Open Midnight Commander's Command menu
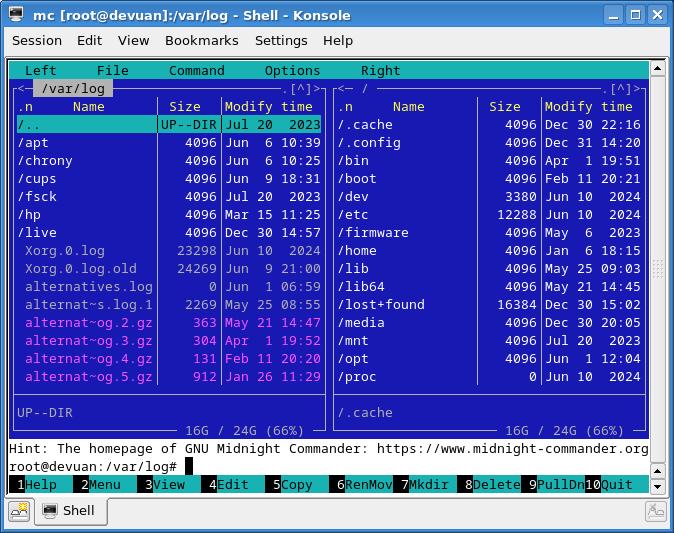Viewport: 674px width, 533px height. (197, 70)
